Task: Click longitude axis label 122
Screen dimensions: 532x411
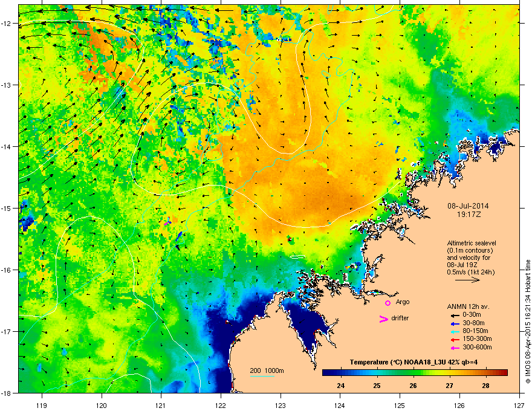Action: (x=221, y=405)
